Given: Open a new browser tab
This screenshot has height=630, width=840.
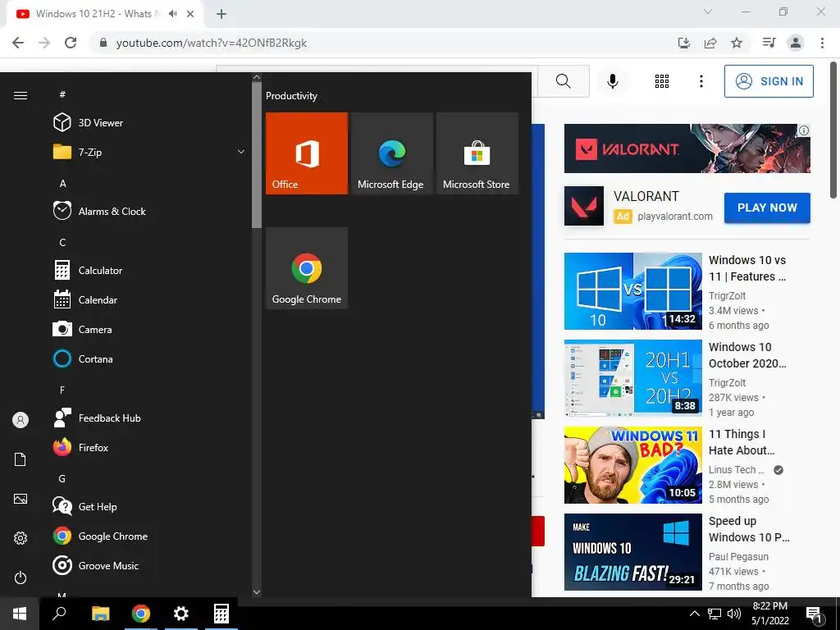Looking at the screenshot, I should [221, 14].
